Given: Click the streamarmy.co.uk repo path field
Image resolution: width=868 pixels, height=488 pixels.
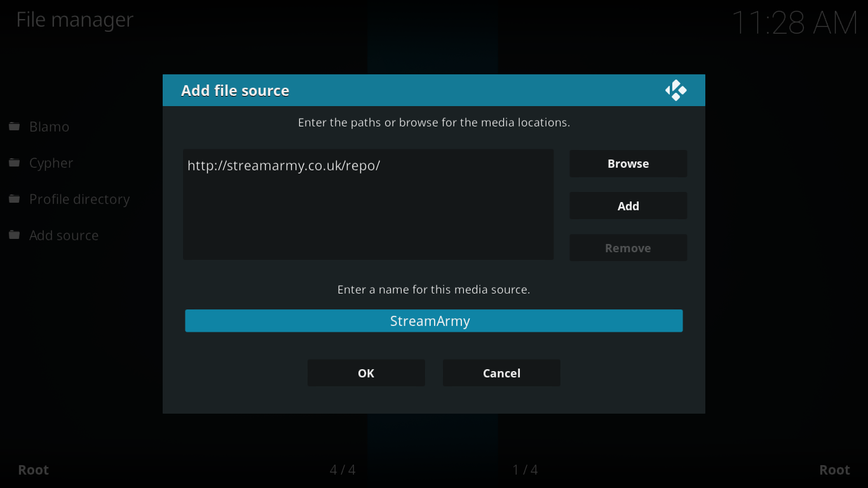Looking at the screenshot, I should click(x=368, y=165).
